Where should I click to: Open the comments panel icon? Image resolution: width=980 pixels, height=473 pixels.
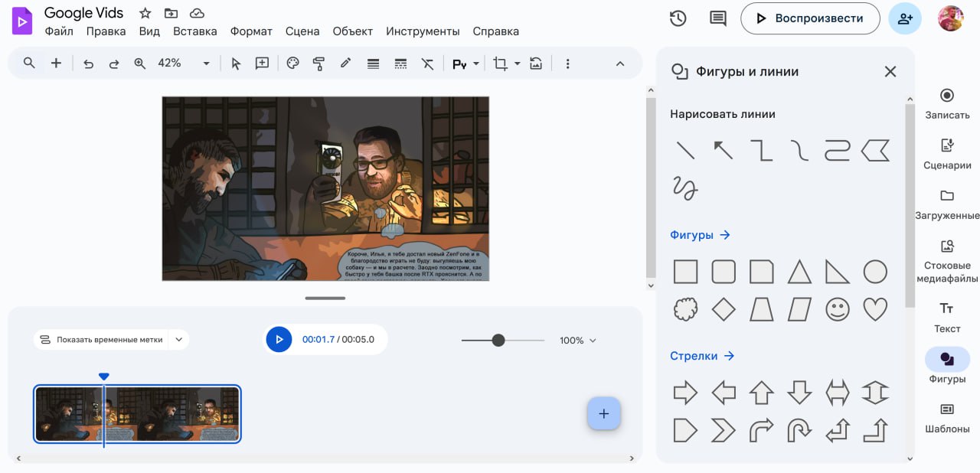(x=717, y=18)
